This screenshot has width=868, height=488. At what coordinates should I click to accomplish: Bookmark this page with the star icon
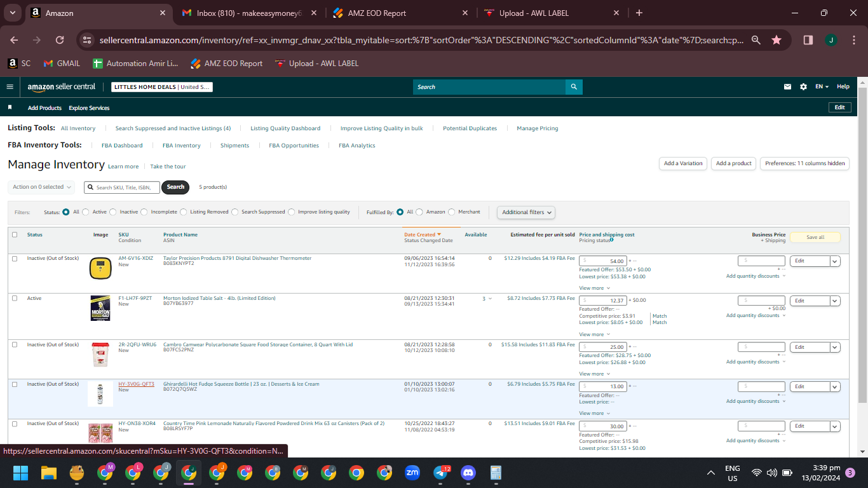776,39
